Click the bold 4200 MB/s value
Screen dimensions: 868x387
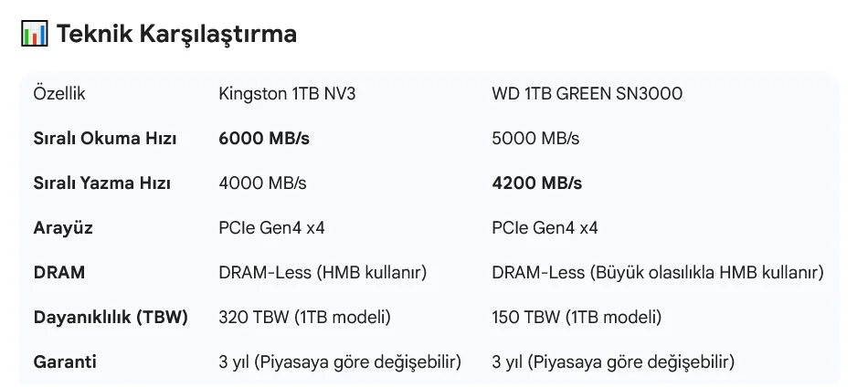click(x=537, y=183)
